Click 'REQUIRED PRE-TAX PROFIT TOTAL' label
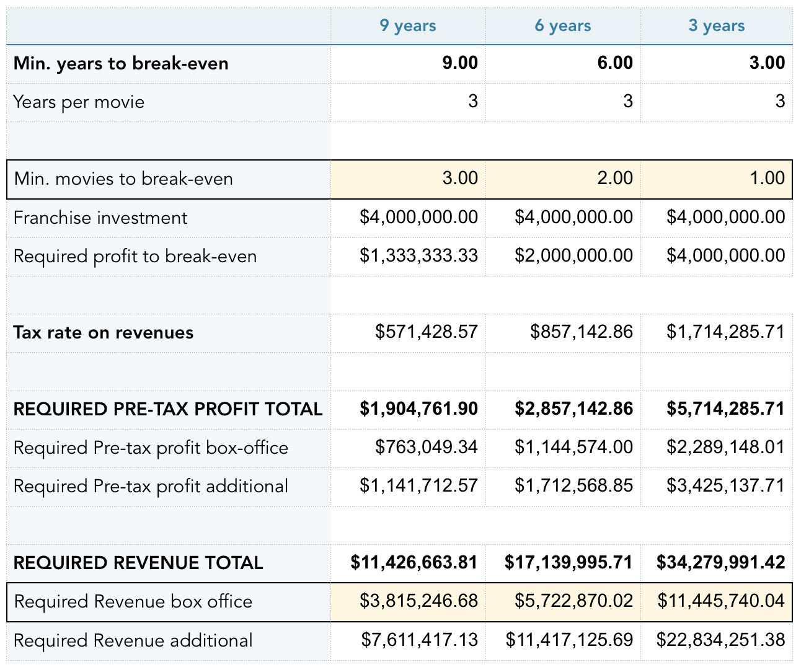 (x=168, y=409)
